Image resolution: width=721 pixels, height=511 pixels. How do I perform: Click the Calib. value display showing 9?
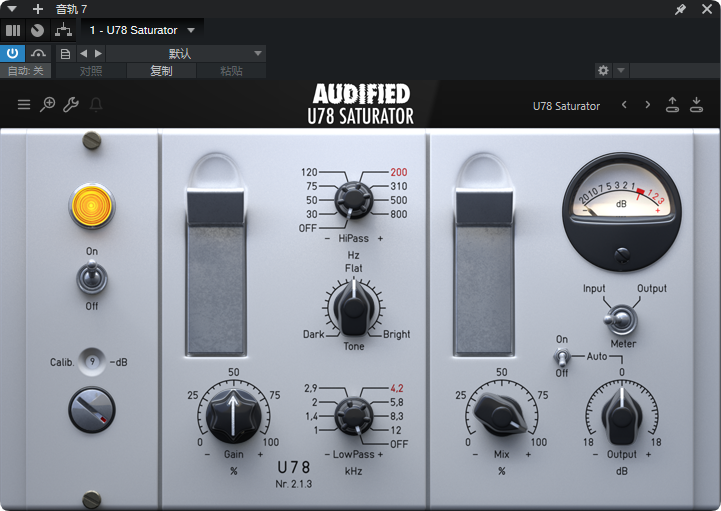tap(92, 362)
